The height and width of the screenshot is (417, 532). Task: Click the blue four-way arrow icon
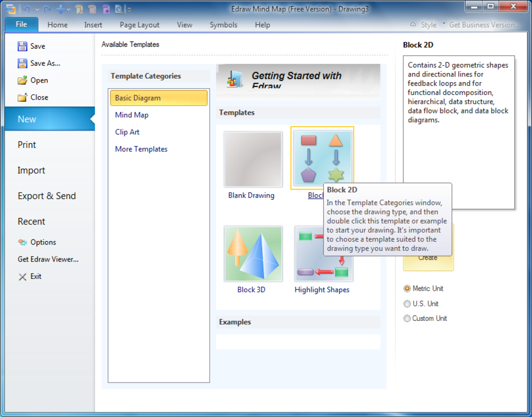[61, 9]
